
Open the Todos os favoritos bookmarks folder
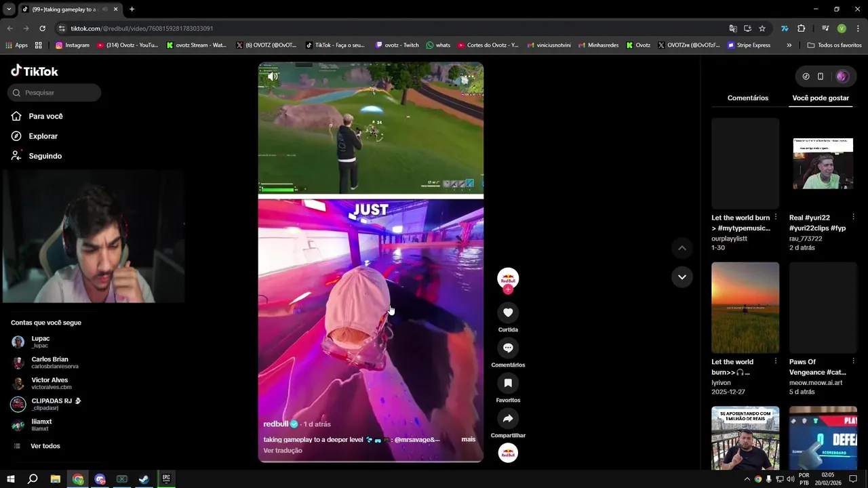click(834, 45)
